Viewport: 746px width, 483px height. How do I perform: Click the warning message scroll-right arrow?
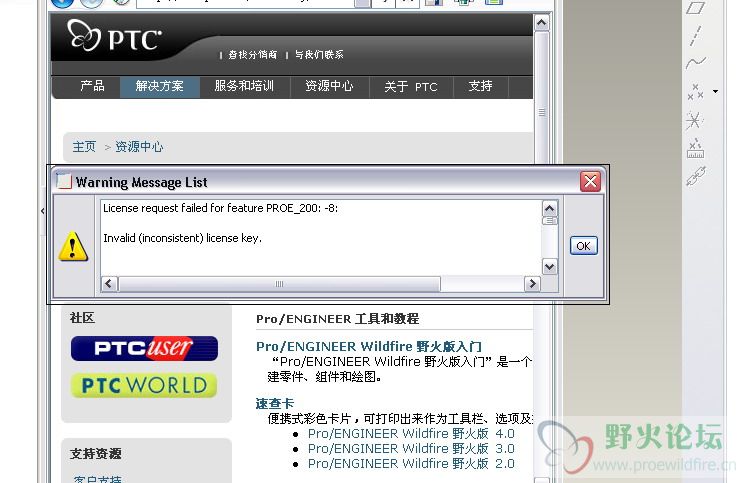coord(532,284)
